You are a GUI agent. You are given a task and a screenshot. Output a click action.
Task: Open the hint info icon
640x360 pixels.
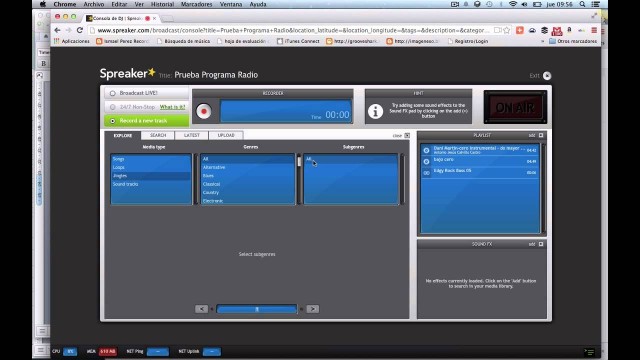tap(375, 111)
